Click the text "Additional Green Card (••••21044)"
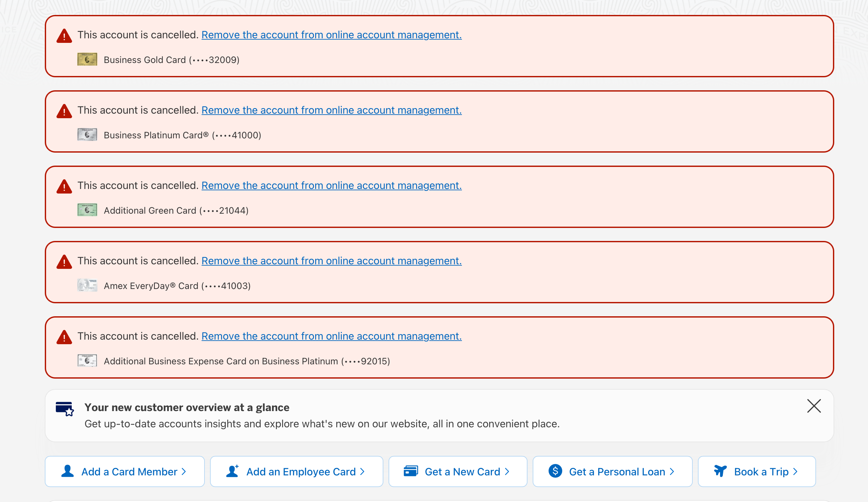The width and height of the screenshot is (868, 502). click(176, 210)
